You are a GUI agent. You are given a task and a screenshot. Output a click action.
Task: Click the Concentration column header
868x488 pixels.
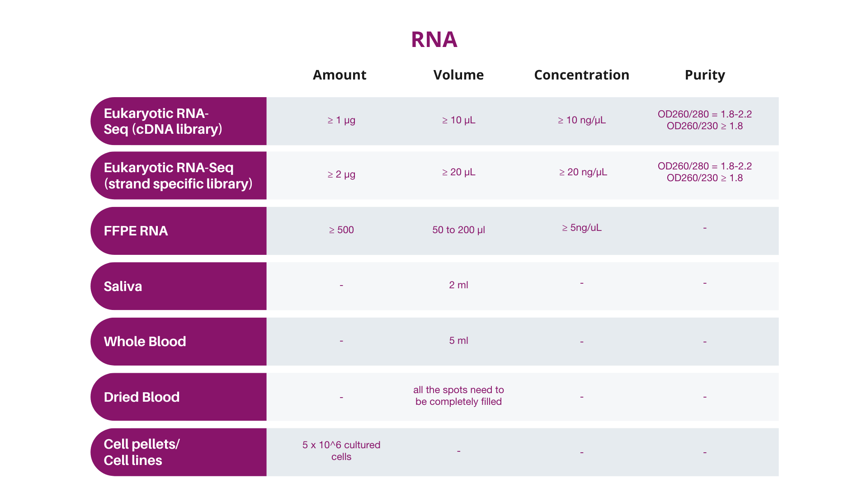(581, 75)
